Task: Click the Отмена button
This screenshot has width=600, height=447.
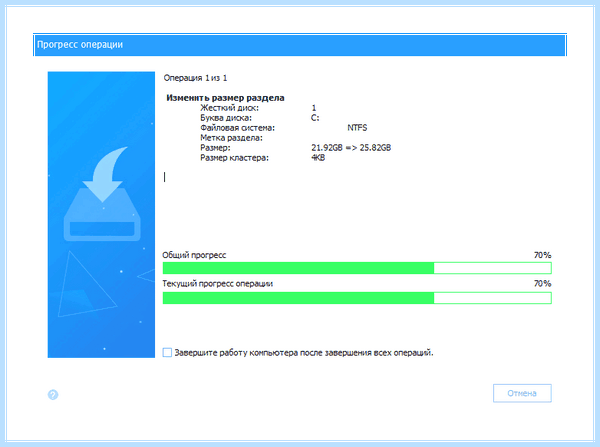Action: click(522, 393)
